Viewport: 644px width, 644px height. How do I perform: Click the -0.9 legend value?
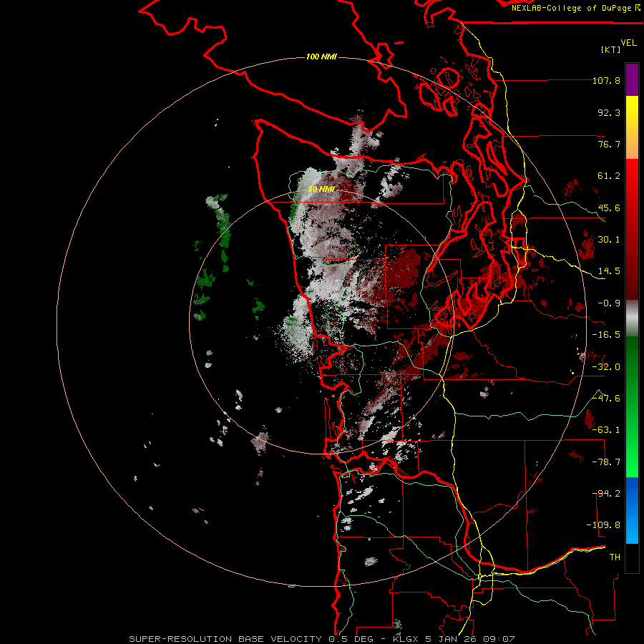click(609, 303)
